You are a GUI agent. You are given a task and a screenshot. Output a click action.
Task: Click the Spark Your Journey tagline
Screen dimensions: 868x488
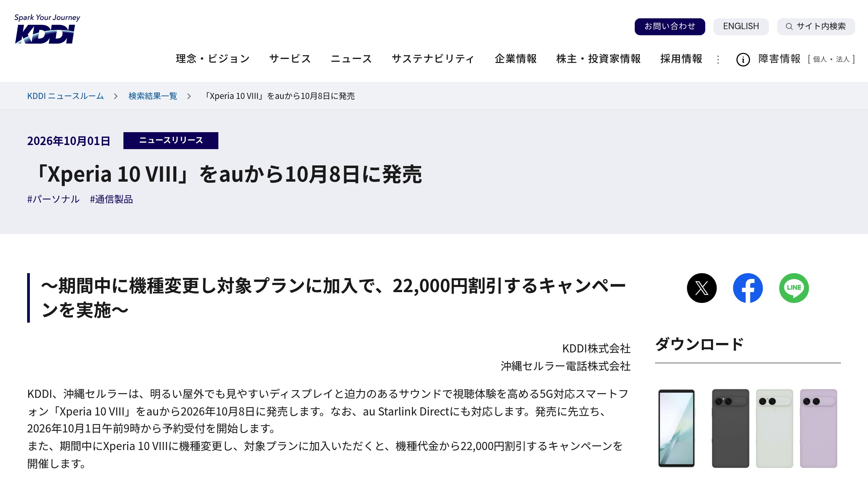click(47, 18)
